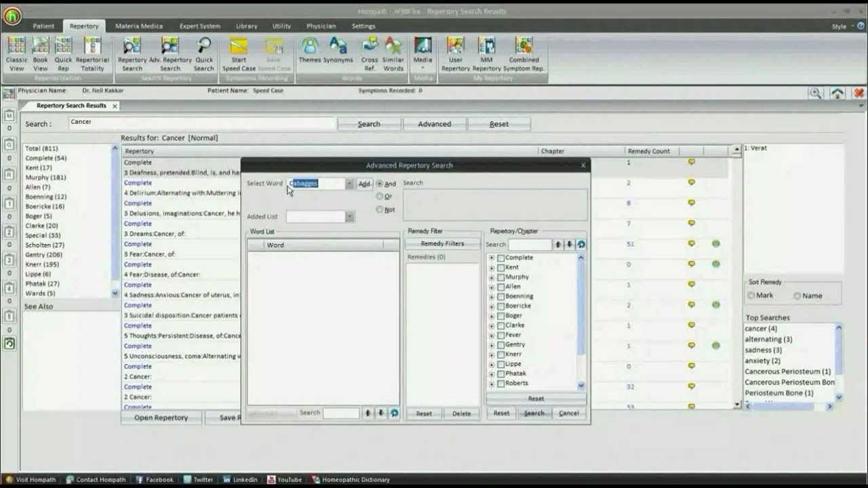The width and height of the screenshot is (868, 488).
Task: Click the results table vertical scrollbar
Action: [x=736, y=277]
